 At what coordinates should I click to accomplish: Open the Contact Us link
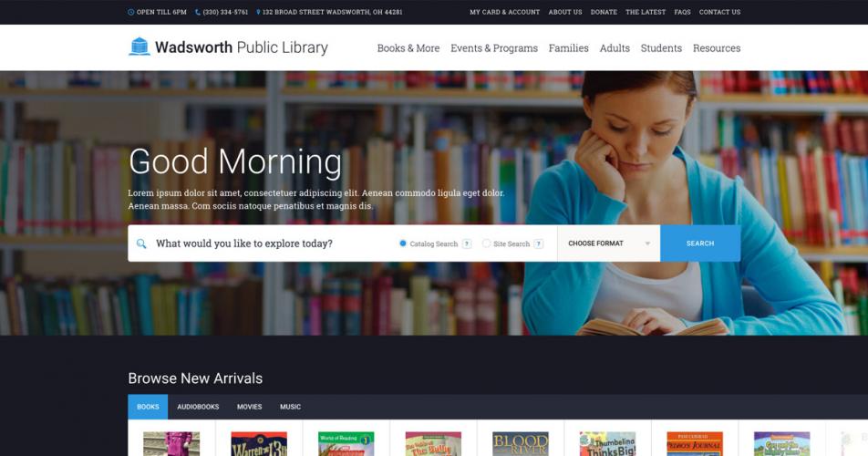(x=719, y=12)
